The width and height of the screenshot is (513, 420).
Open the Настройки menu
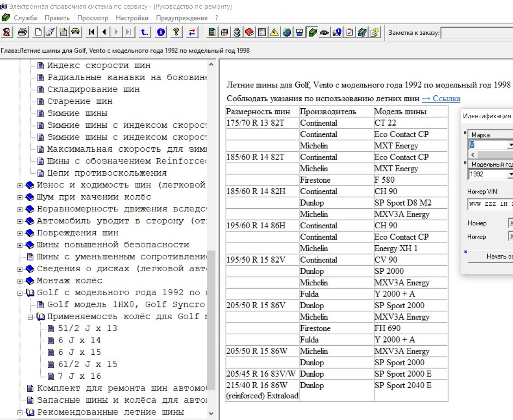132,18
